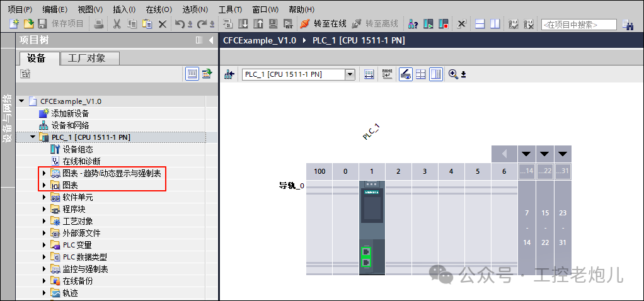This screenshot has height=301, width=644.
Task: Toggle the tree overview display icon
Action: tap(192, 74)
